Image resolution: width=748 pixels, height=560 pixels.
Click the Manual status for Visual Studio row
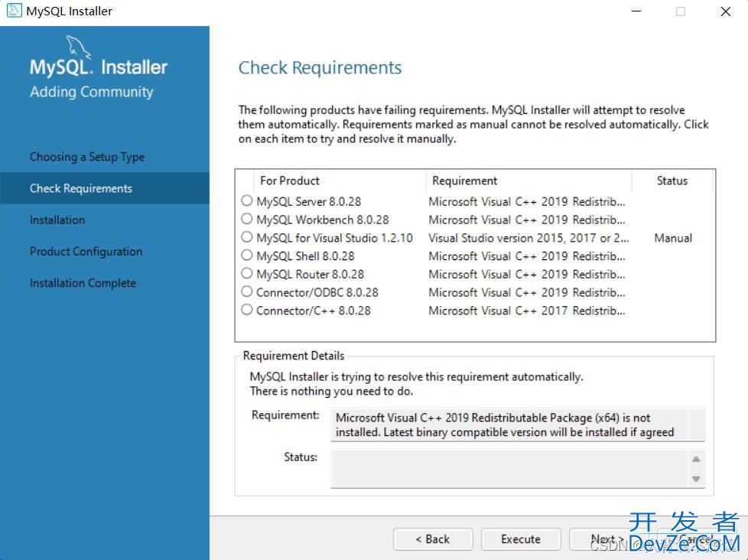click(672, 238)
